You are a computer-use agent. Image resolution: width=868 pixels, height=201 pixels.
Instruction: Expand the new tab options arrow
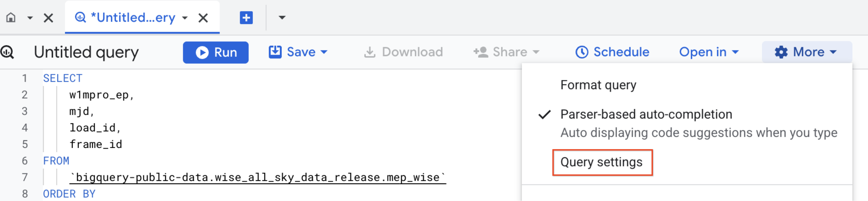tap(282, 18)
